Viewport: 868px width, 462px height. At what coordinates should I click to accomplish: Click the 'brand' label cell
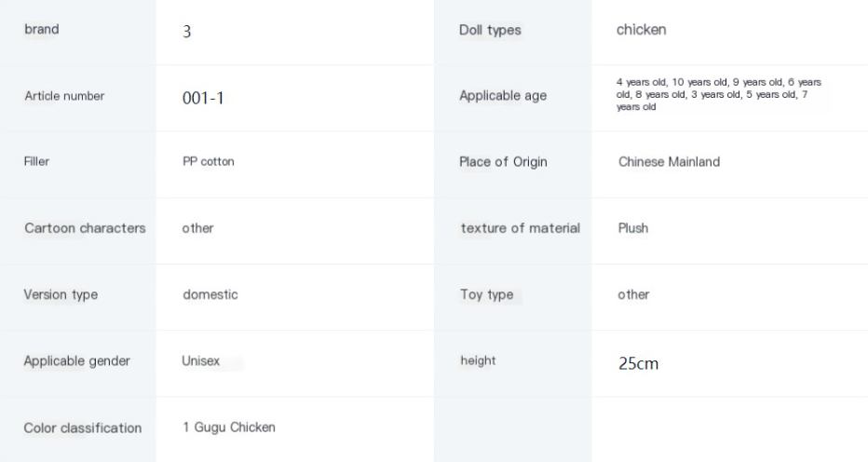[41, 29]
